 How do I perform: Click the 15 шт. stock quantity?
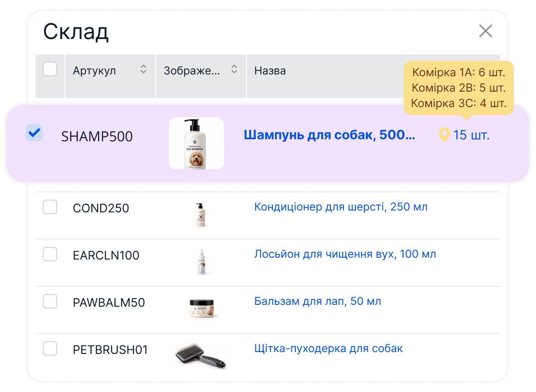(x=472, y=135)
